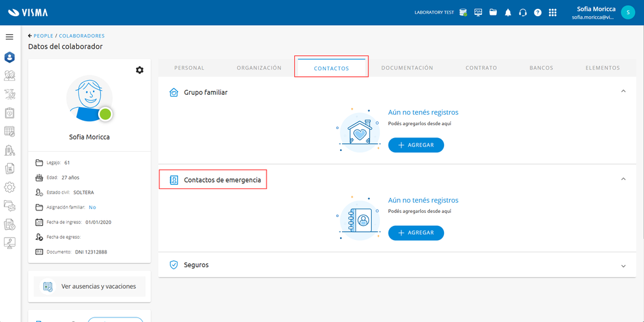Open the two-people group sidebar icon
Viewport: 644px width, 322px height.
click(x=10, y=75)
